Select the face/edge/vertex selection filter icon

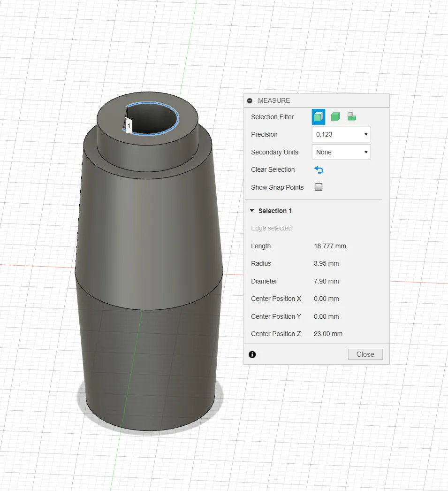coord(318,117)
